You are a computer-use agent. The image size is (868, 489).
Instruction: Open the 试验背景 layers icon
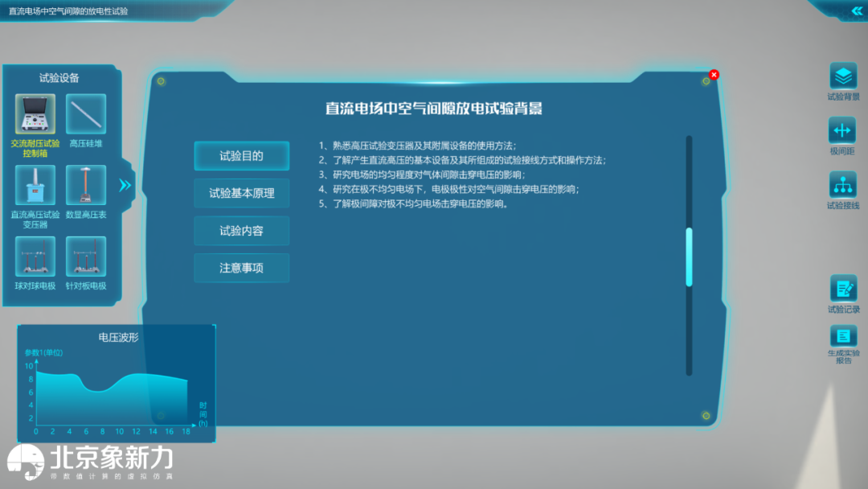(843, 76)
